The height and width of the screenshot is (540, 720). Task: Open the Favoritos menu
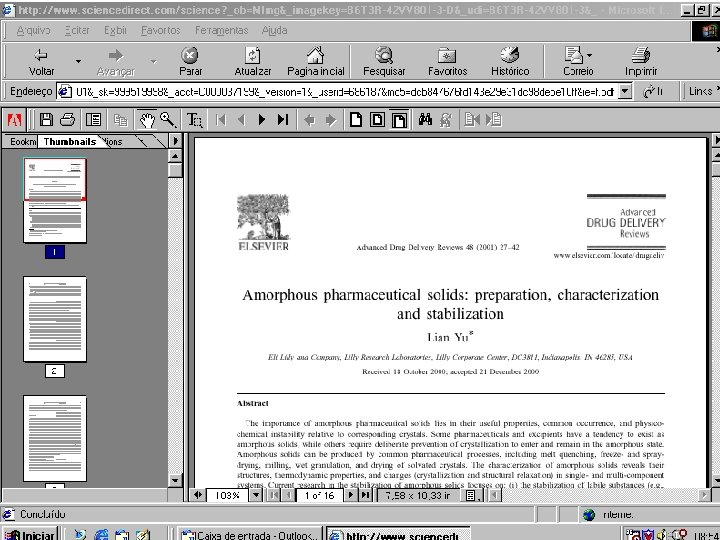pos(160,30)
